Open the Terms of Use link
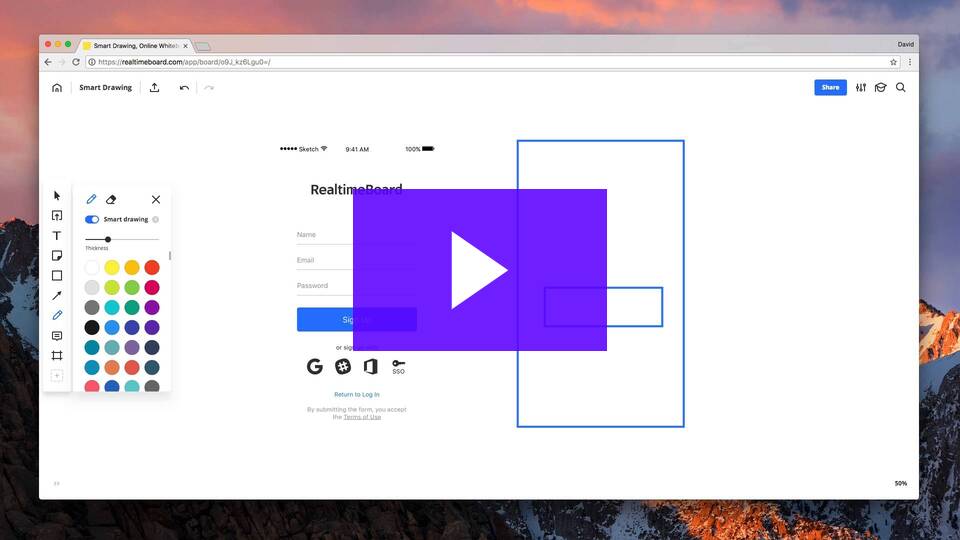Viewport: 960px width, 540px height. click(362, 417)
